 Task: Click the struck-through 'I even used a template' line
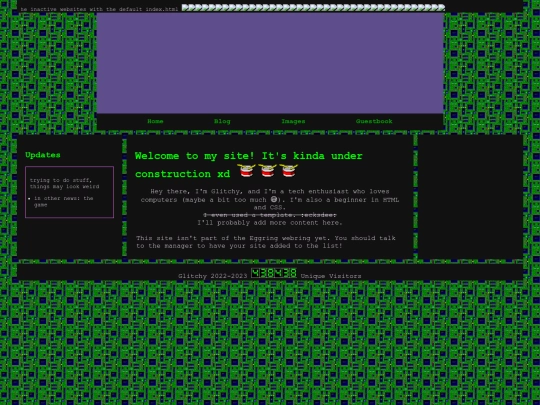(x=270, y=215)
